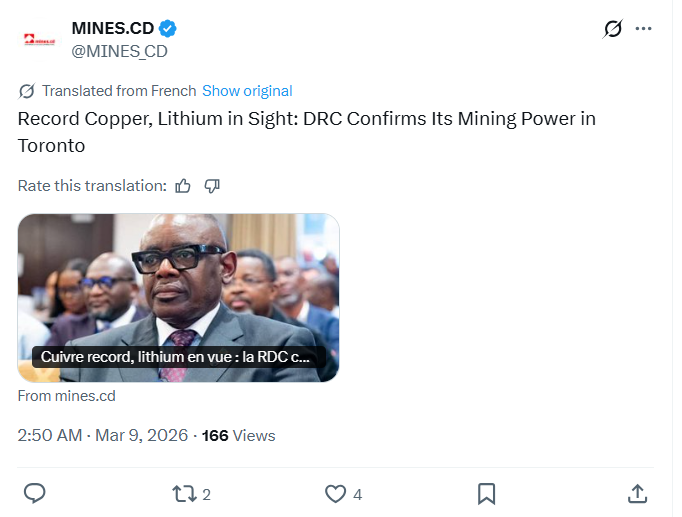The image size is (682, 517).
Task: Open the three-dot more options menu
Action: click(644, 28)
